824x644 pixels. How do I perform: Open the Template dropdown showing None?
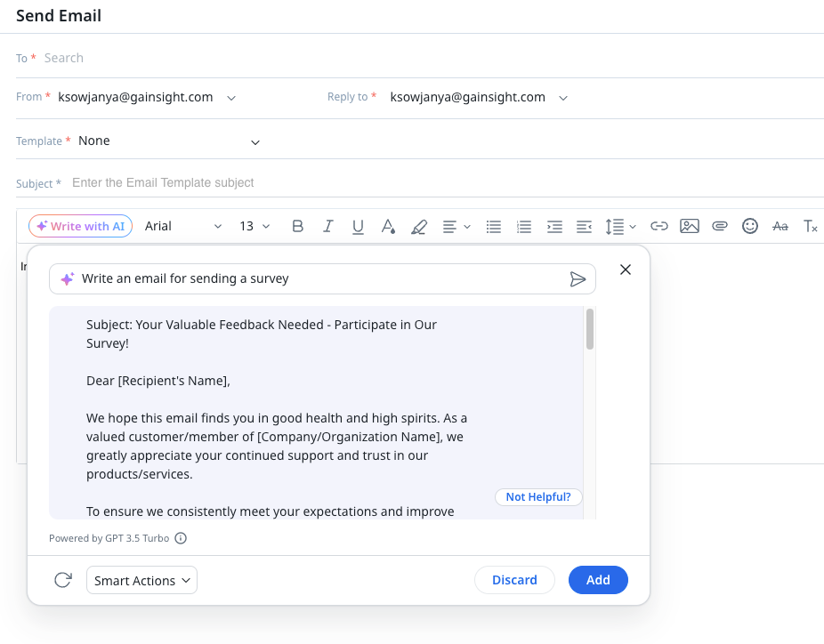(x=169, y=141)
